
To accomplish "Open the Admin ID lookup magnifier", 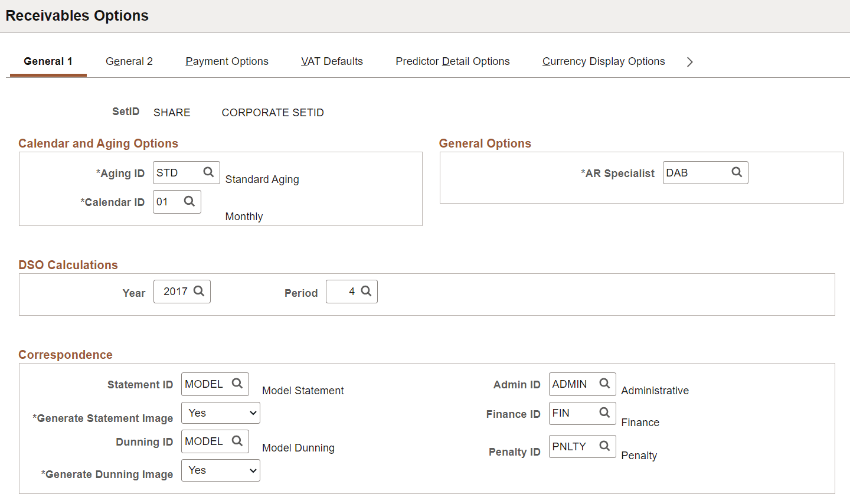I will pos(604,384).
